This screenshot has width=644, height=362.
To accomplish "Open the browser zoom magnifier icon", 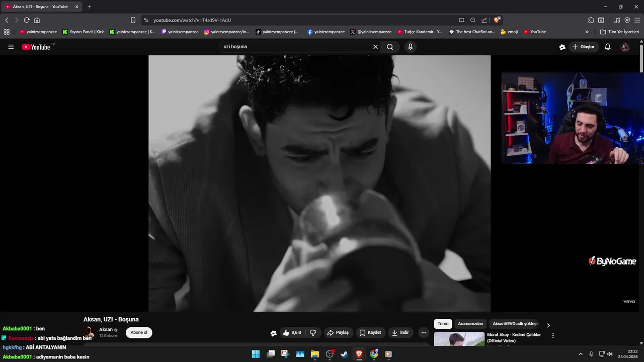I will 473,20.
